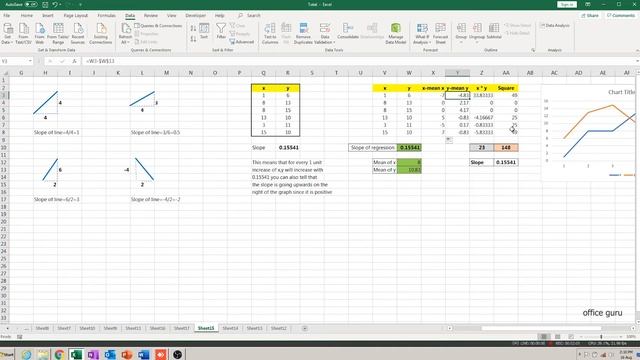Switch to the Review tab
Image resolution: width=640 pixels, height=360 pixels.
pos(151,16)
